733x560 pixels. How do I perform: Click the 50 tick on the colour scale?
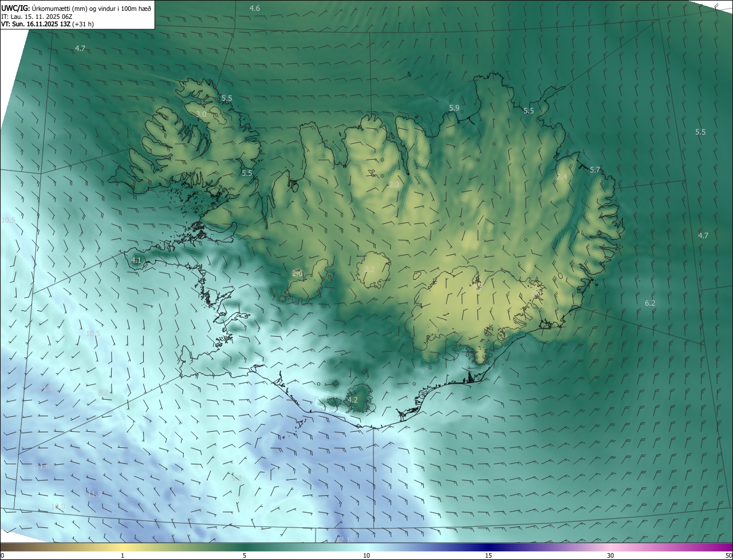tap(728, 555)
